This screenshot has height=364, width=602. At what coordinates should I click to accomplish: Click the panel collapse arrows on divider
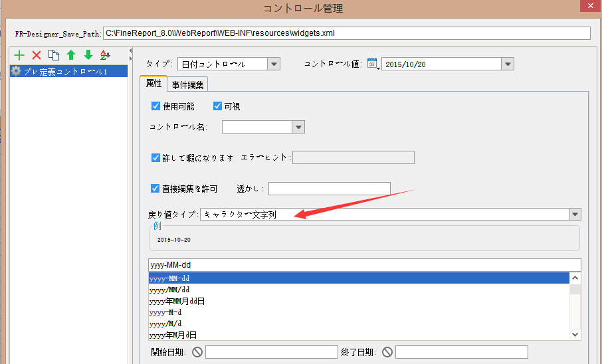(x=130, y=54)
